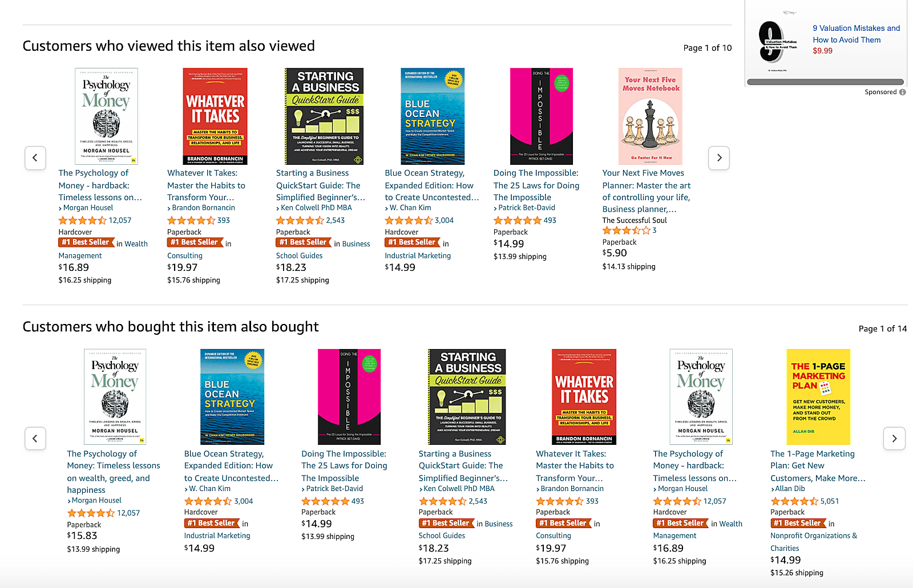913x588 pixels.
Task: Open 'Nonprofit Organizations & Charities' category link
Action: click(x=813, y=542)
